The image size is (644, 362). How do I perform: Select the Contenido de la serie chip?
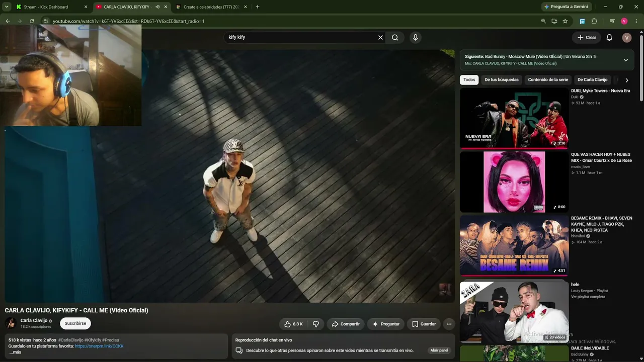coord(548,80)
